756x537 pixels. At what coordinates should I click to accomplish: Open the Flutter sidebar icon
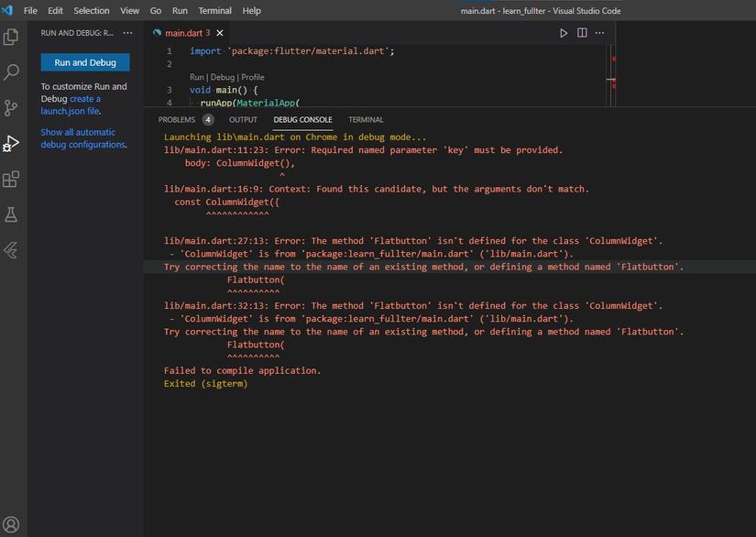coord(12,250)
